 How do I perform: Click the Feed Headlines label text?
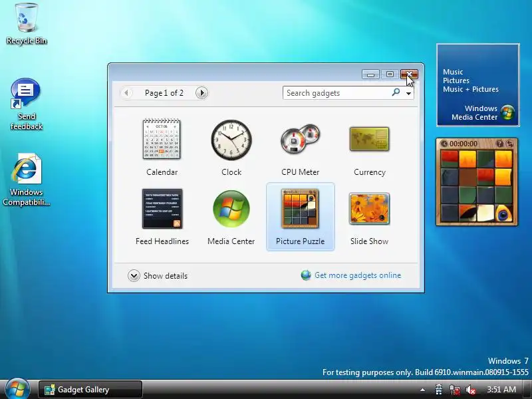pos(162,241)
